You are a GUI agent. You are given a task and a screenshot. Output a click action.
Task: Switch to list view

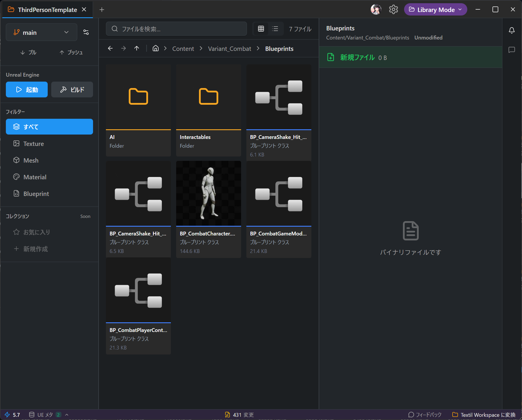[275, 29]
